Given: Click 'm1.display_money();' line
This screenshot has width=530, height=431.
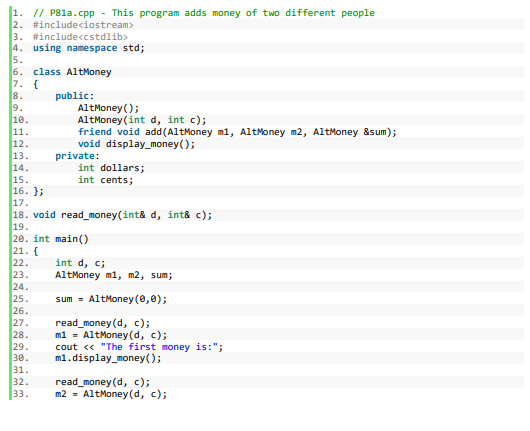Looking at the screenshot, I should click(x=108, y=358).
